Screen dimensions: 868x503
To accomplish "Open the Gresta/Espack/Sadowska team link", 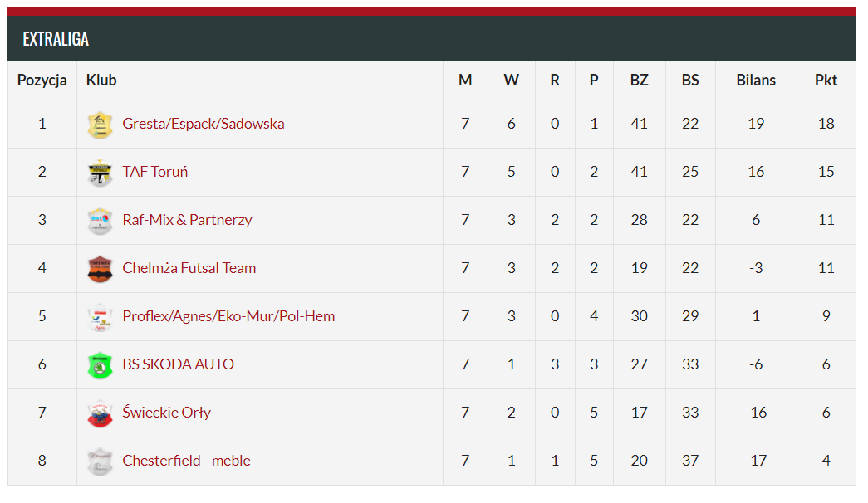I will coord(204,124).
